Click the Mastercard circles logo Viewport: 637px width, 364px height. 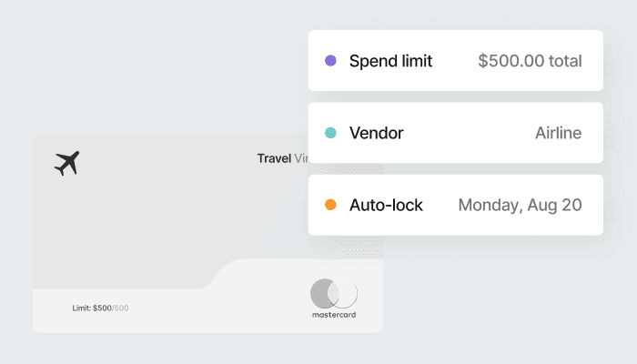coord(333,293)
